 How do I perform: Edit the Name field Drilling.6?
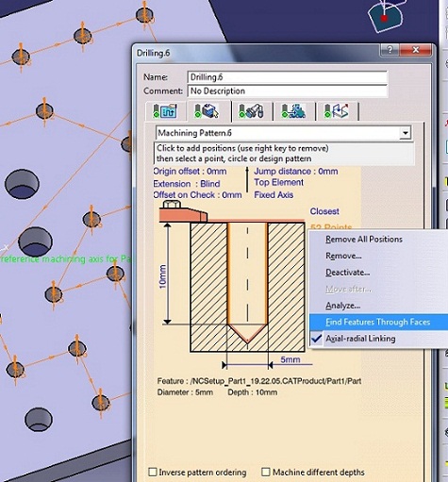pos(287,77)
